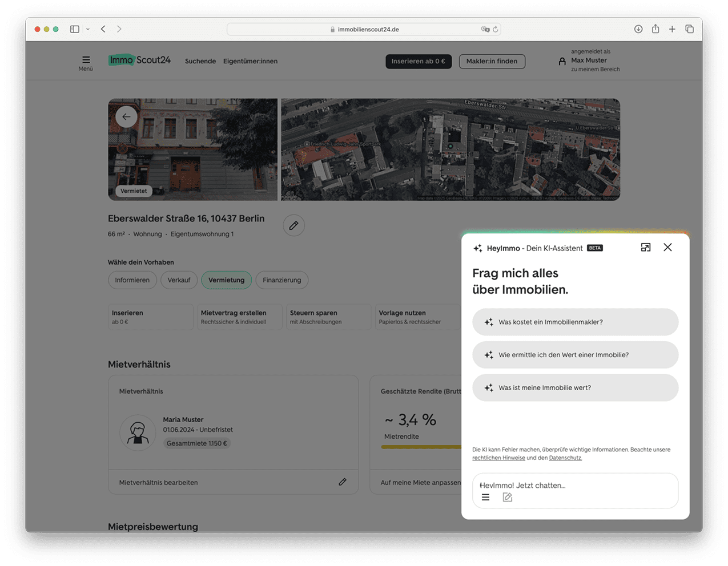The height and width of the screenshot is (566, 728).
Task: Open the Eigentümer:innen navigation menu
Action: 250,61
